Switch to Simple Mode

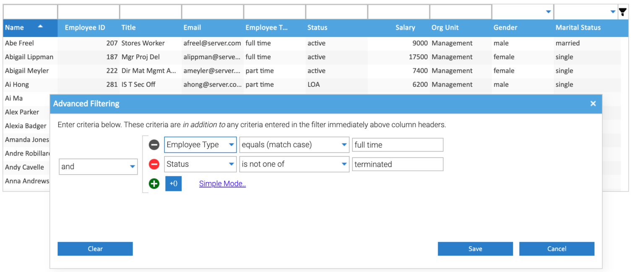[x=222, y=183]
